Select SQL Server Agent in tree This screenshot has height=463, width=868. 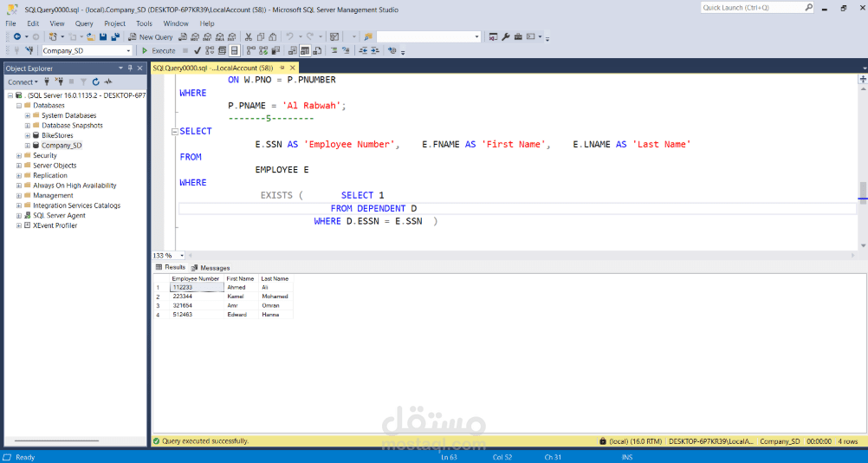pos(59,215)
